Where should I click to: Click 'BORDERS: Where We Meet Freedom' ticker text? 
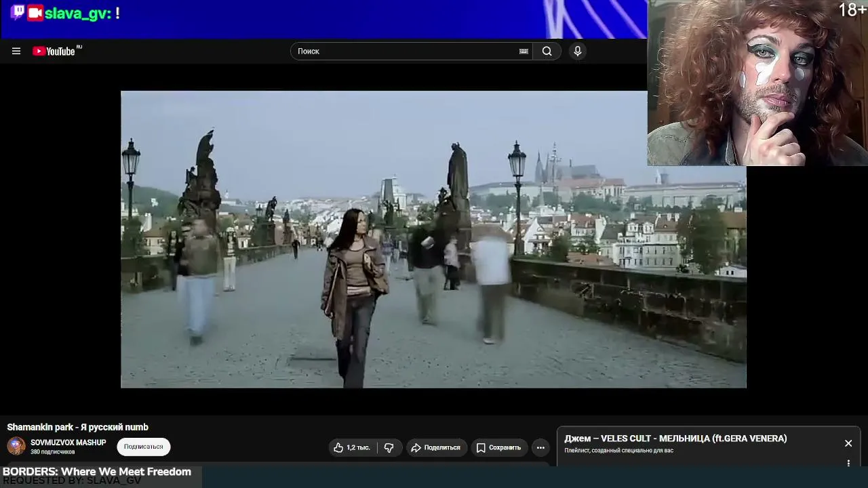(x=97, y=472)
